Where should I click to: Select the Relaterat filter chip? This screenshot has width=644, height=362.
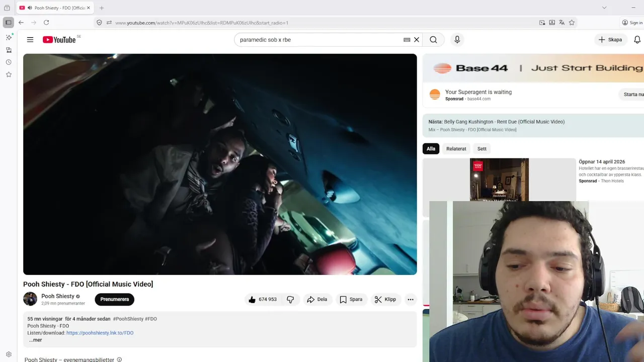tap(456, 149)
